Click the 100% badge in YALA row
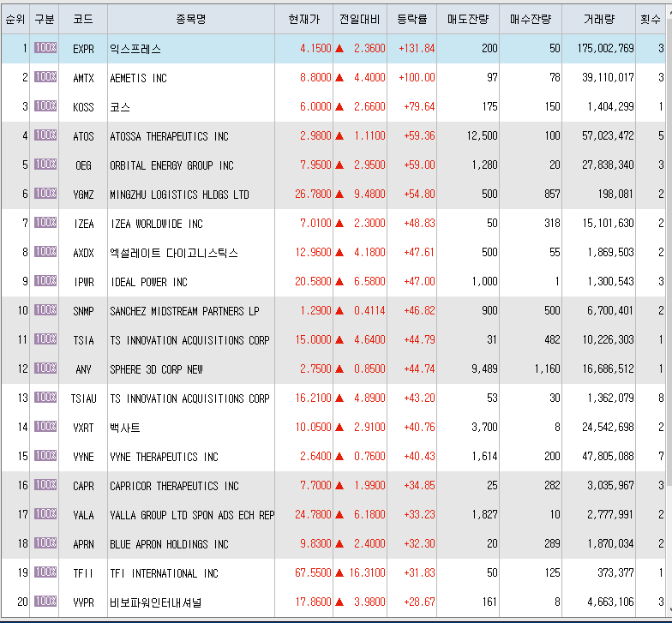 tap(45, 514)
